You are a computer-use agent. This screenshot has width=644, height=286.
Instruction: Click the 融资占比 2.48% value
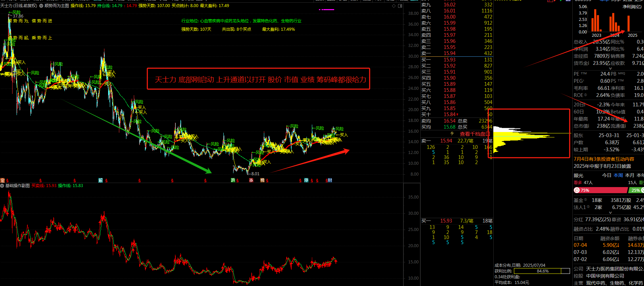pyautogui.click(x=603, y=229)
